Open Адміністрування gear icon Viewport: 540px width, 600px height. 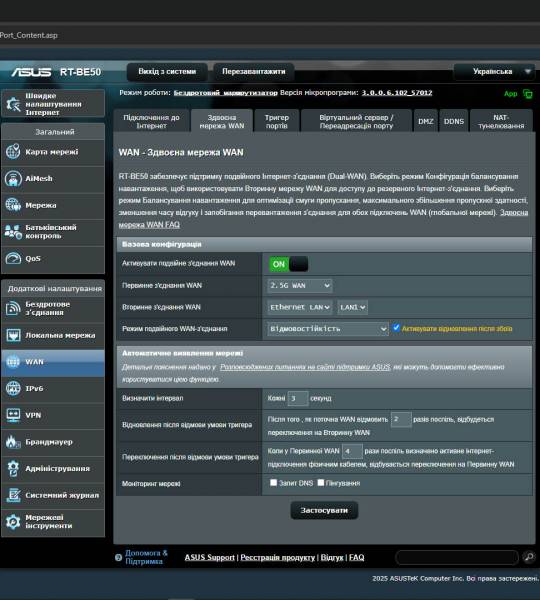click(x=13, y=468)
